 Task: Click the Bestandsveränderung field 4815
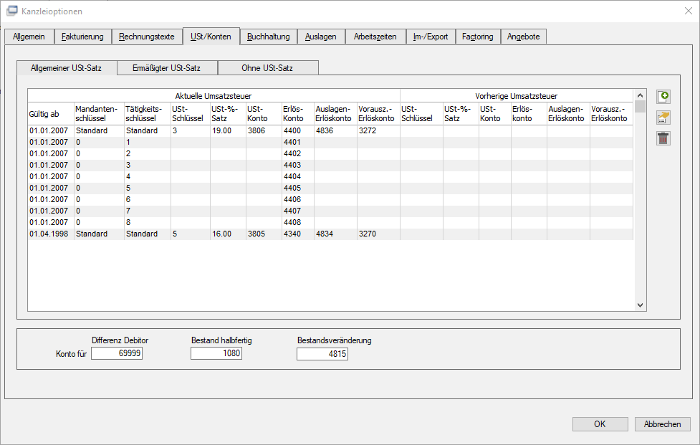322,354
